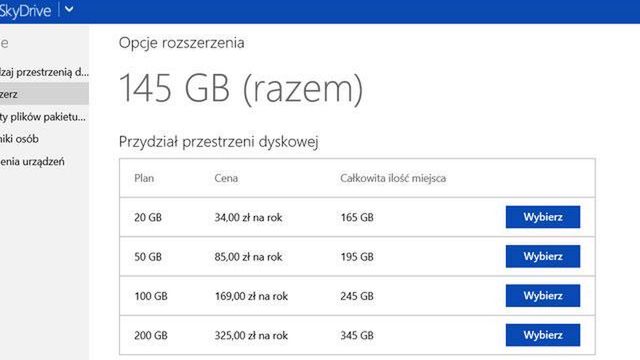Open the sidebar item ending in 'urządzeń'
The height and width of the screenshot is (360, 640).
click(x=32, y=162)
